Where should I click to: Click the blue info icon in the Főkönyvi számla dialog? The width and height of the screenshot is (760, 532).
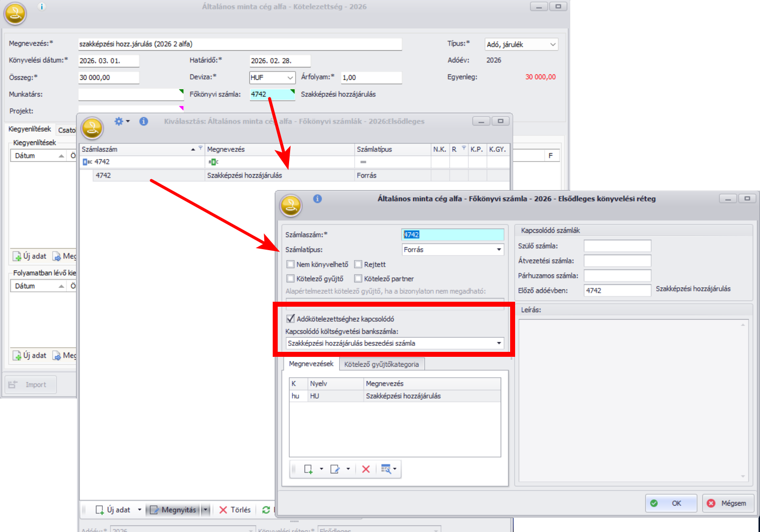pyautogui.click(x=317, y=199)
